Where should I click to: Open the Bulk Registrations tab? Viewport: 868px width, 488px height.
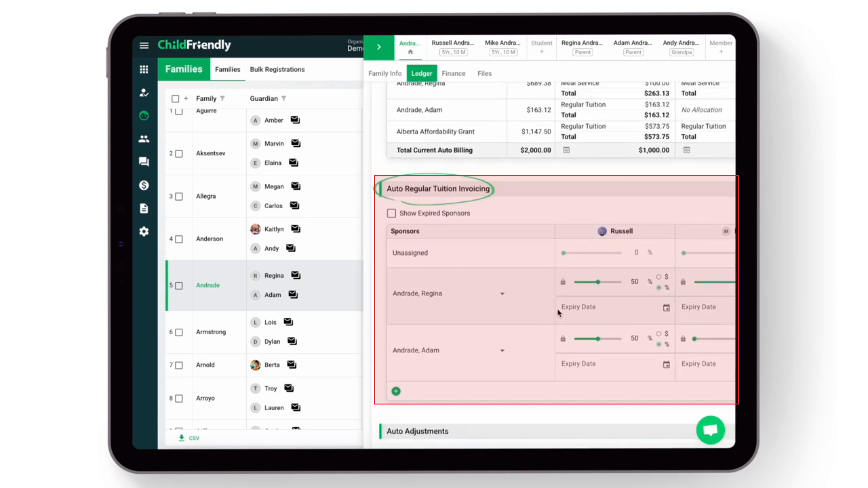(x=277, y=69)
